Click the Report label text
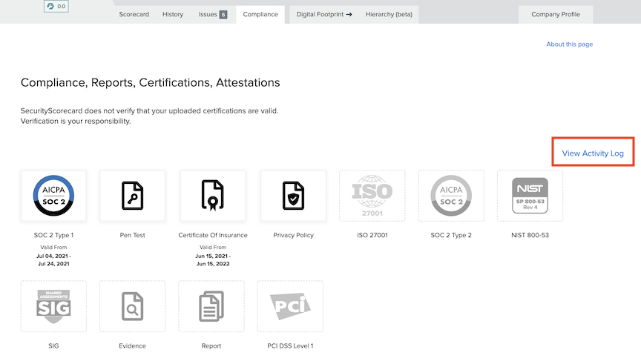The width and height of the screenshot is (641, 364). (x=211, y=345)
